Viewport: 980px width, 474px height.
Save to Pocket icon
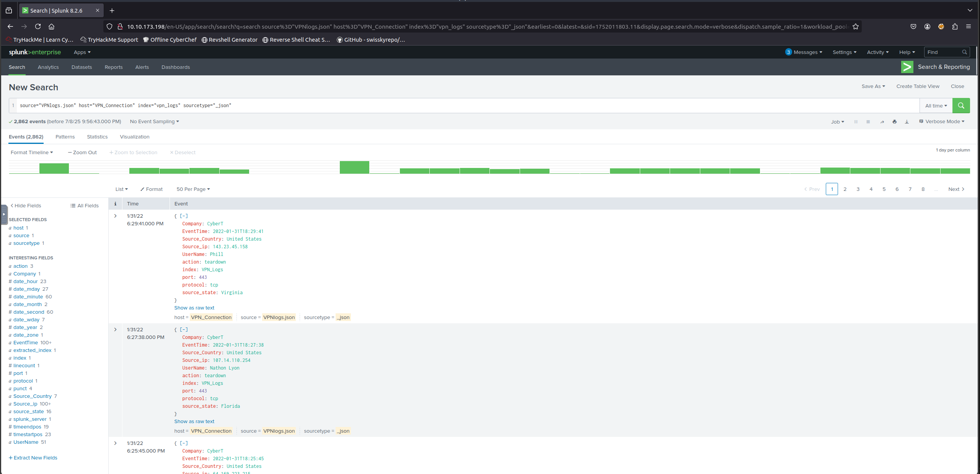(913, 26)
